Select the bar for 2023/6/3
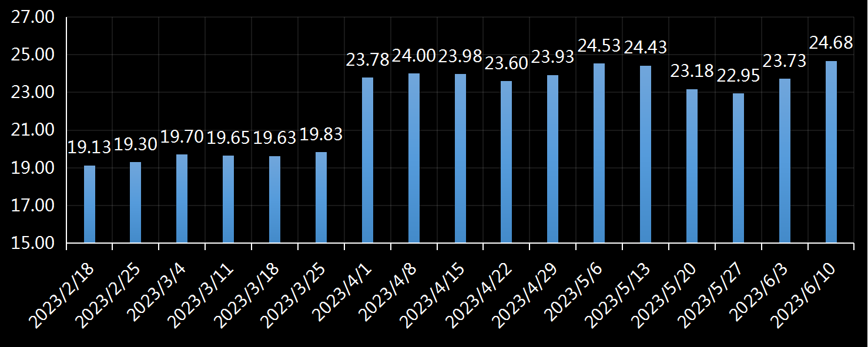The image size is (868, 347). pos(785,160)
